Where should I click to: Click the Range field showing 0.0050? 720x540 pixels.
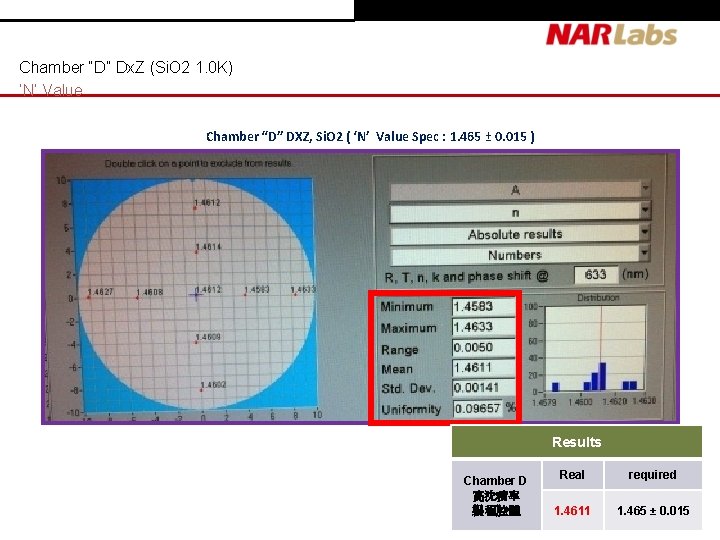click(x=484, y=348)
